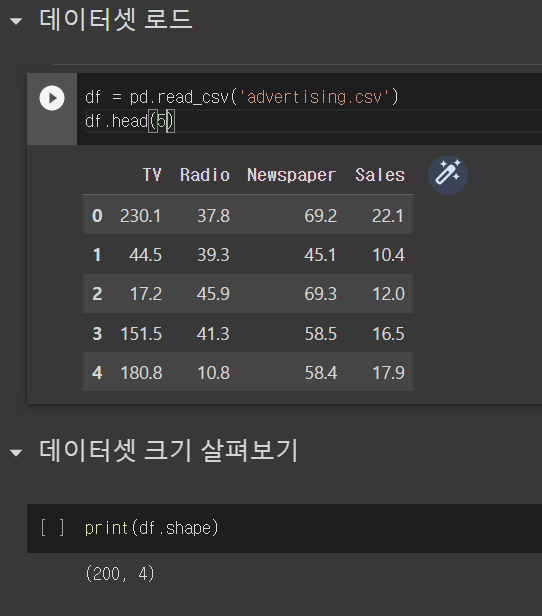Select the Newspaper value 58.5
The width and height of the screenshot is (542, 616).
[321, 334]
